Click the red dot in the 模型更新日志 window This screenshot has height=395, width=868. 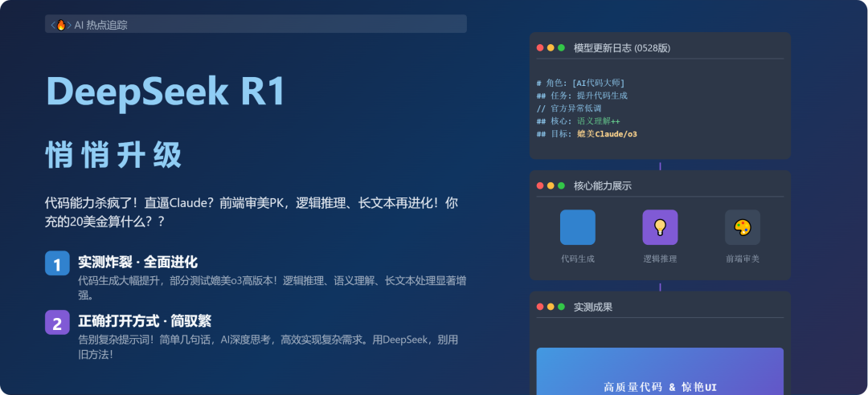pyautogui.click(x=540, y=47)
